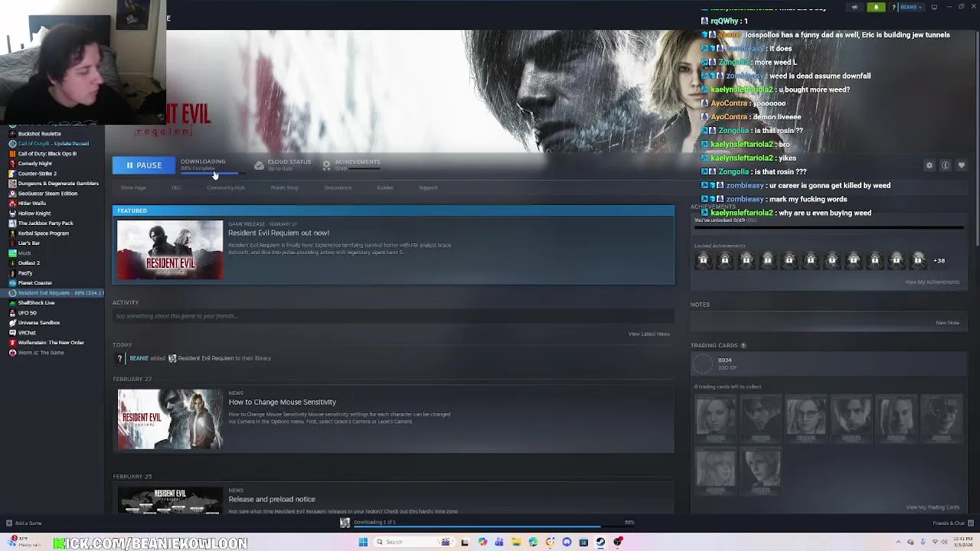Open How to Change Mouse Sensitivity article
Screen dimensions: 980x551
pos(282,403)
